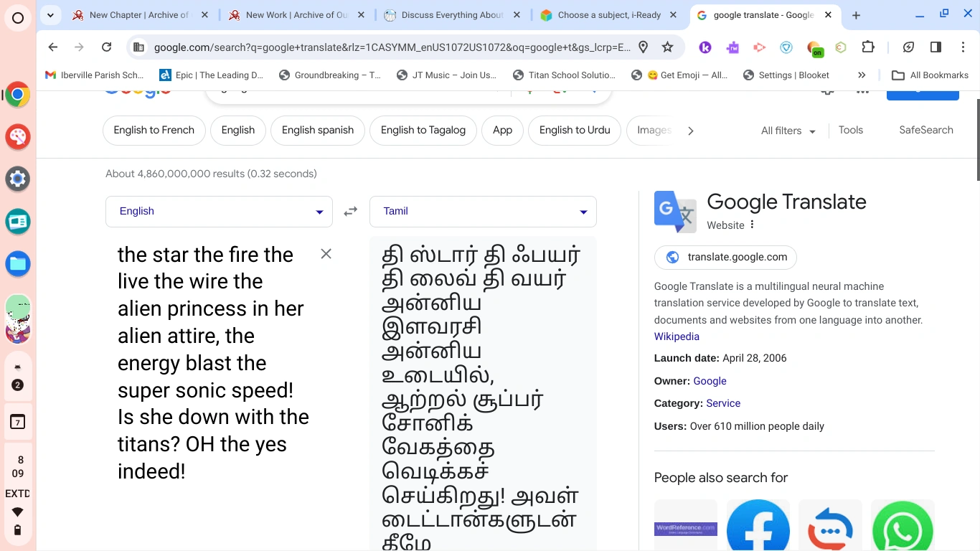Image resolution: width=980 pixels, height=551 pixels.
Task: Open the Read&Write extension
Action: pos(732,47)
